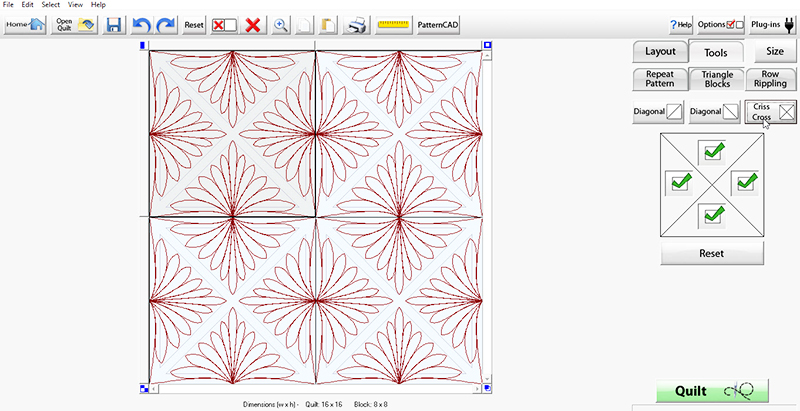Undo the last action with undo arrow

pos(141,24)
